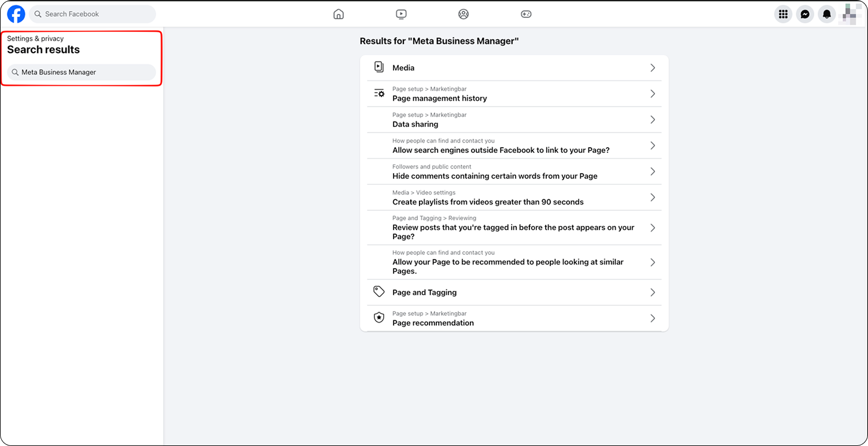Click the Meta Business Manager settings search field
The image size is (868, 446).
click(82, 72)
